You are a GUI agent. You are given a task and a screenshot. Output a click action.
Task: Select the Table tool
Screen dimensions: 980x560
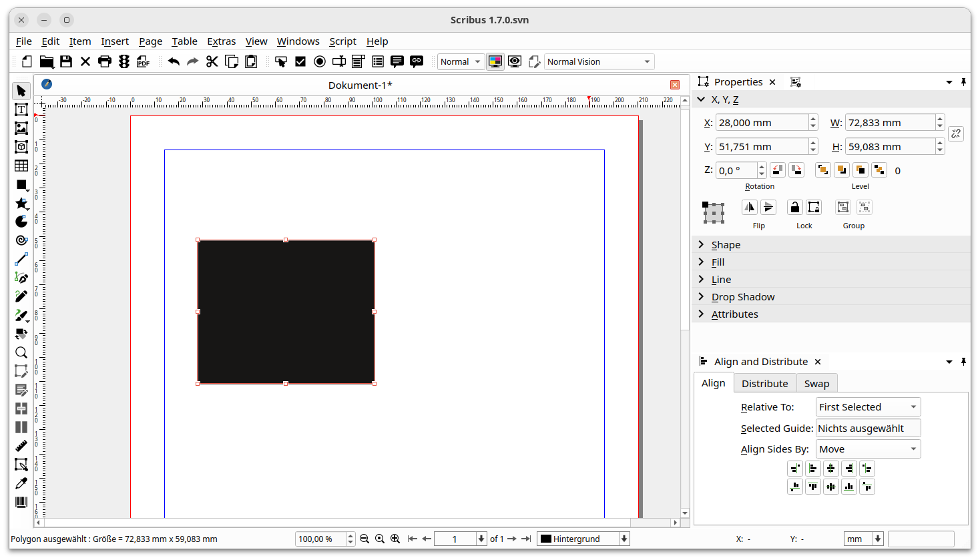pos(21,166)
